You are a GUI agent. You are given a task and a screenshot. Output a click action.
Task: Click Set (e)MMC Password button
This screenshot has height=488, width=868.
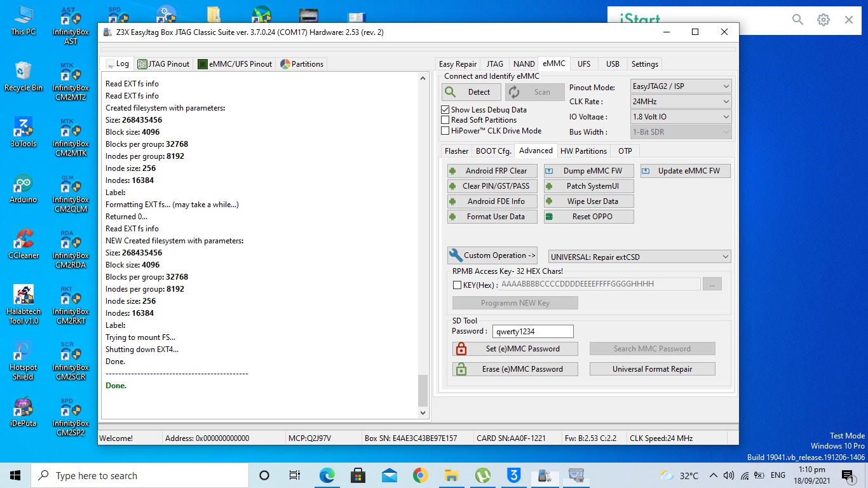pyautogui.click(x=515, y=349)
